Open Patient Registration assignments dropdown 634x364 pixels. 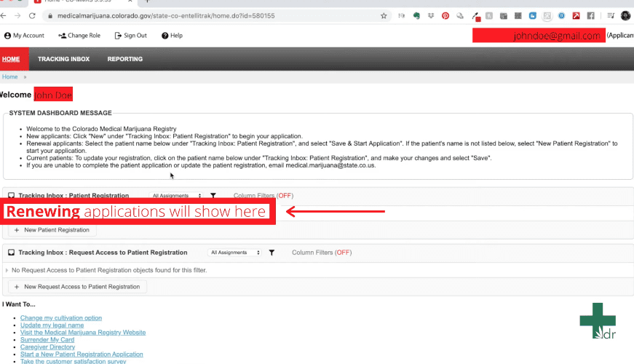click(176, 195)
